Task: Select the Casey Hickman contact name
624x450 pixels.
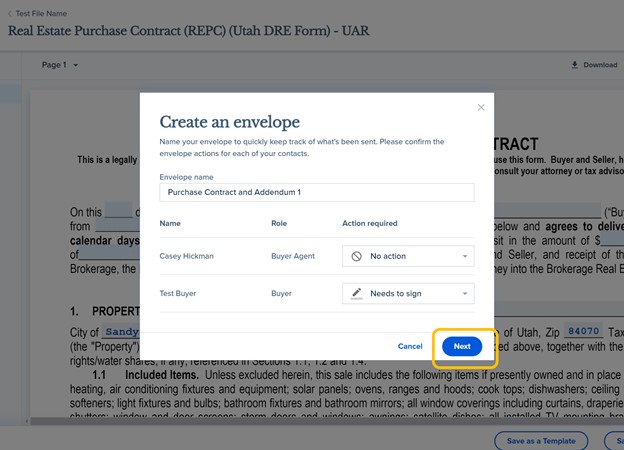Action: tap(187, 256)
